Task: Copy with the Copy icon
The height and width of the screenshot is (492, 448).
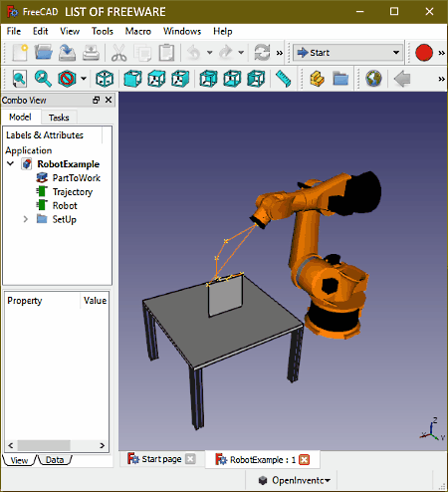Action: click(x=142, y=53)
